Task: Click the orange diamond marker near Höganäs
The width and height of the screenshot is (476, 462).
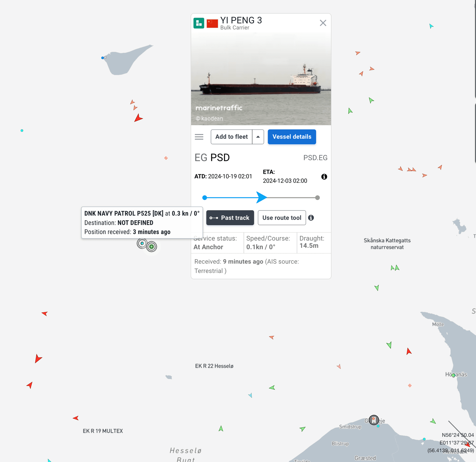Action: coord(410,386)
